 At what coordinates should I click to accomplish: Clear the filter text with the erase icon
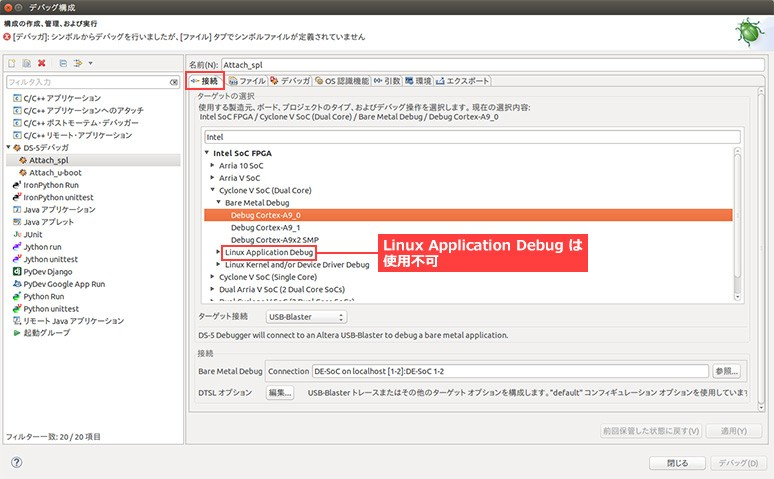point(172,82)
